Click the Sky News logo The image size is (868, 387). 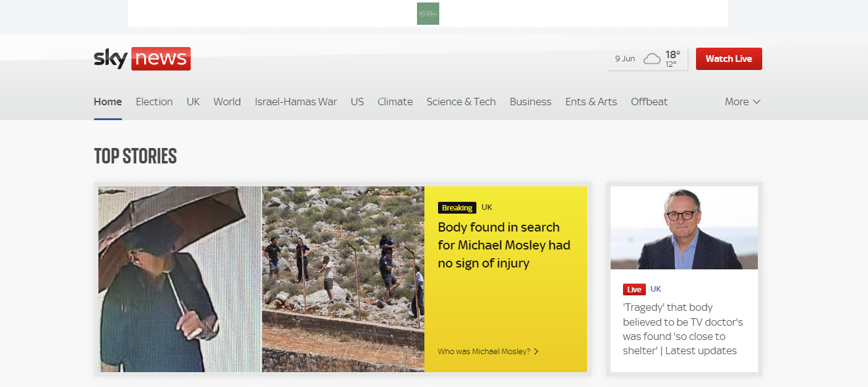click(142, 59)
